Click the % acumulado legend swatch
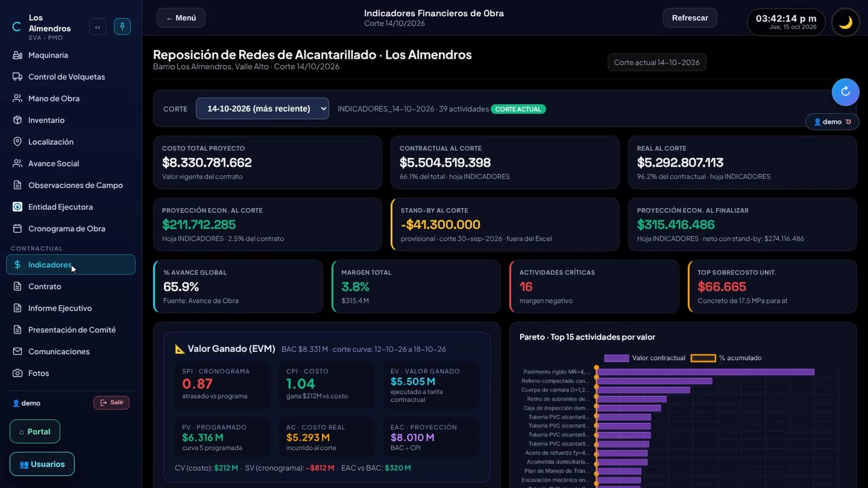Viewport: 868px width, 488px height. point(703,358)
